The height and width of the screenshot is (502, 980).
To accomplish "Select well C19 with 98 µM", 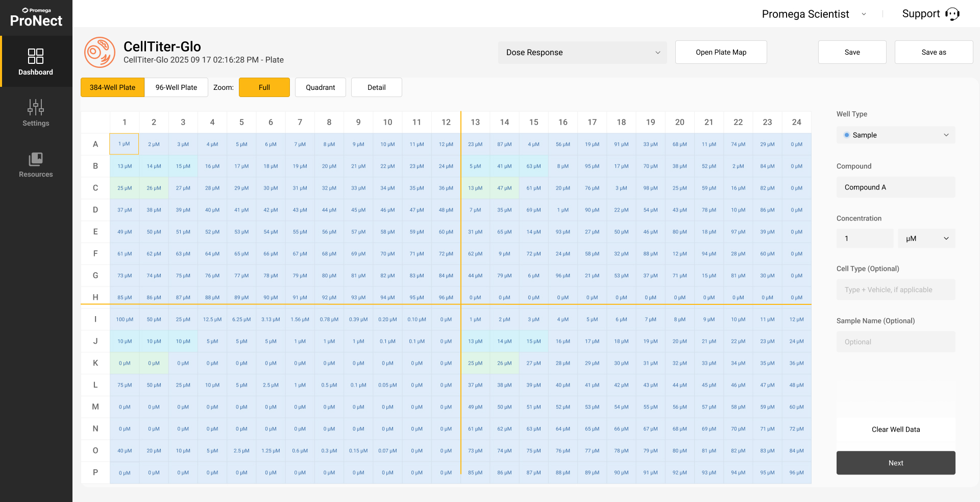I will pos(650,188).
